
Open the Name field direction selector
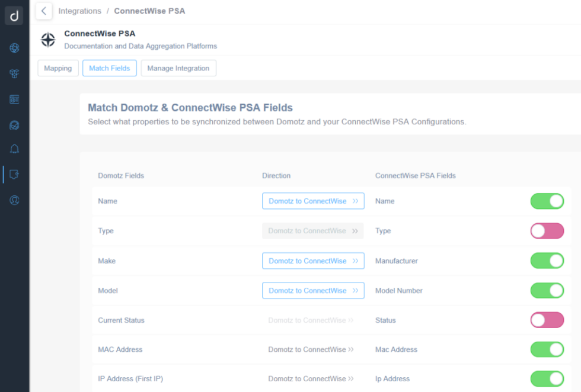pyautogui.click(x=313, y=201)
